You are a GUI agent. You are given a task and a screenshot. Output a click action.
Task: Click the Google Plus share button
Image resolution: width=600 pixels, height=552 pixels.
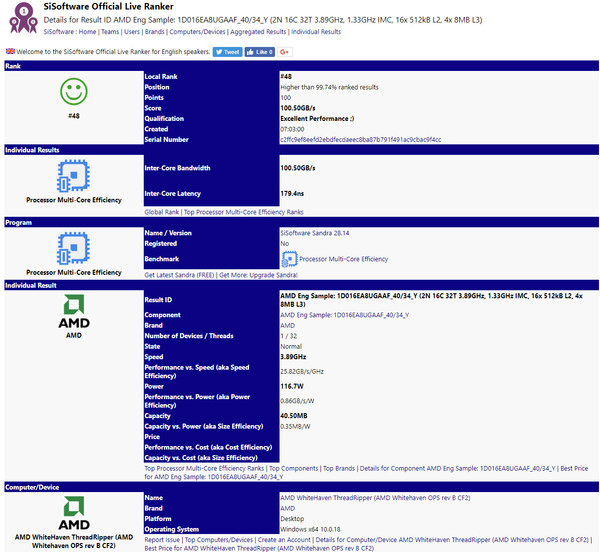pyautogui.click(x=285, y=52)
